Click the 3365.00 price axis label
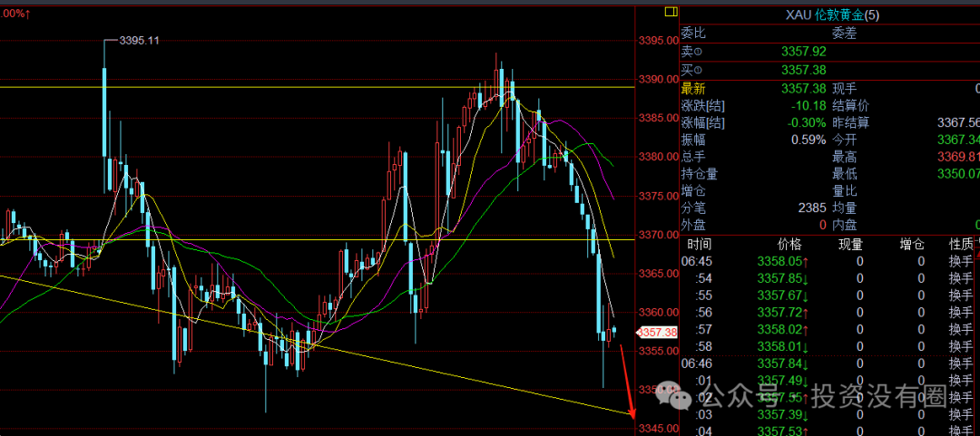Viewport: 980px width, 436px height. pos(658,274)
